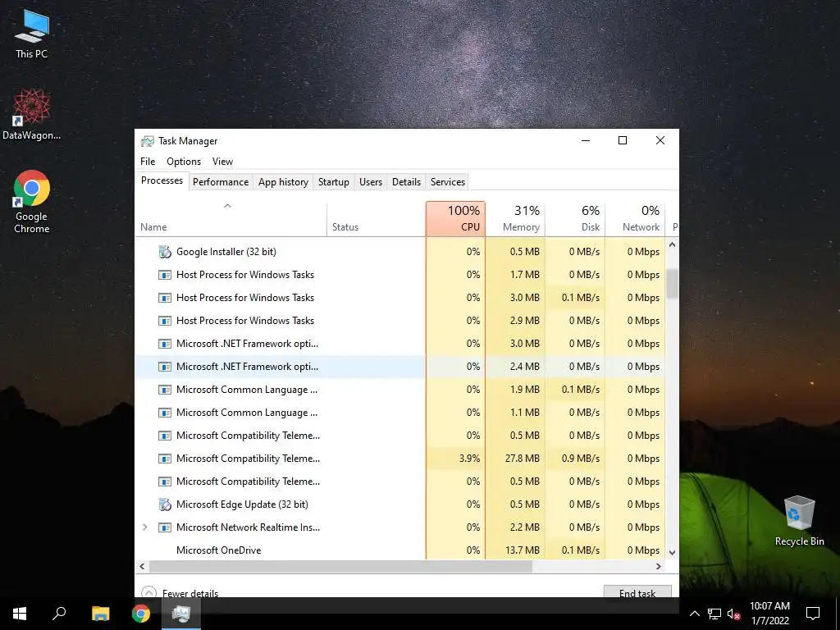Image resolution: width=840 pixels, height=630 pixels.
Task: Click the vertical scrollbar thumb
Action: coord(673,284)
